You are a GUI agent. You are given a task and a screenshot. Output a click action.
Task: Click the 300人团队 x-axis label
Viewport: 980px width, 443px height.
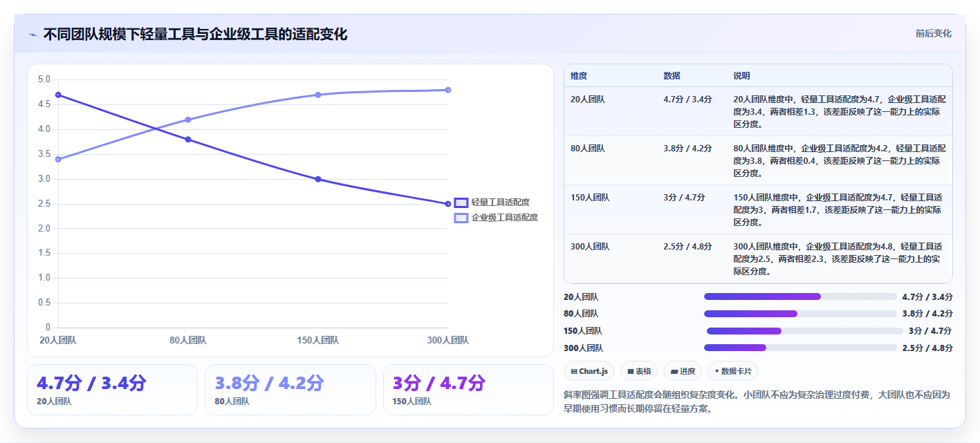tap(448, 340)
